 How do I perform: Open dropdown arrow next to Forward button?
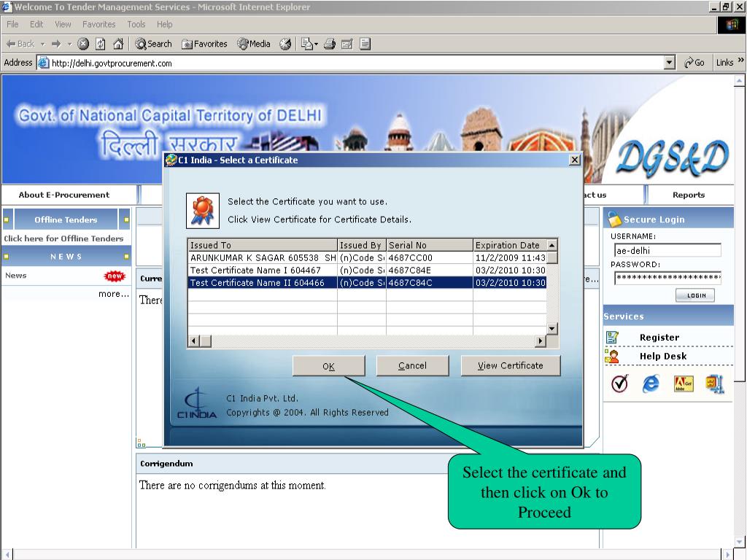click(x=69, y=44)
